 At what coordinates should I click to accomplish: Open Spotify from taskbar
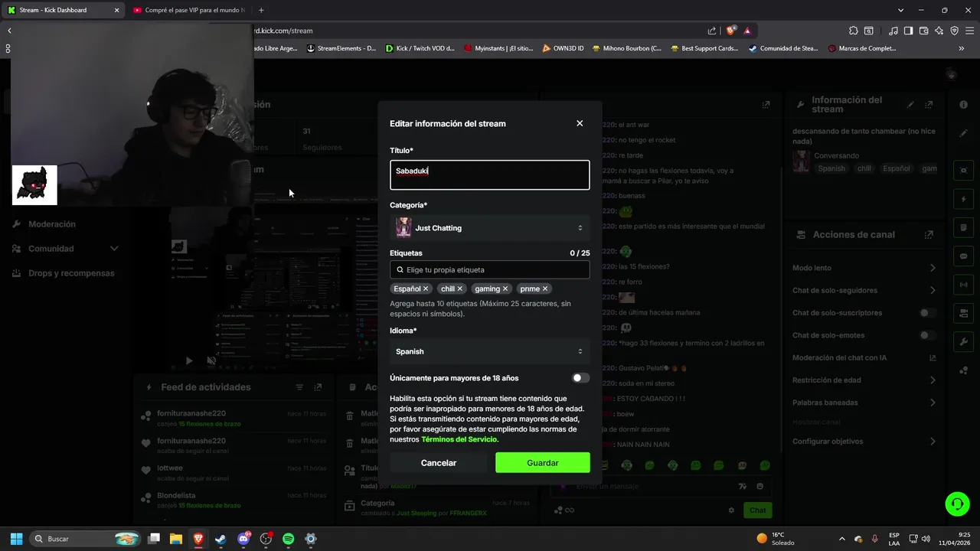(288, 539)
